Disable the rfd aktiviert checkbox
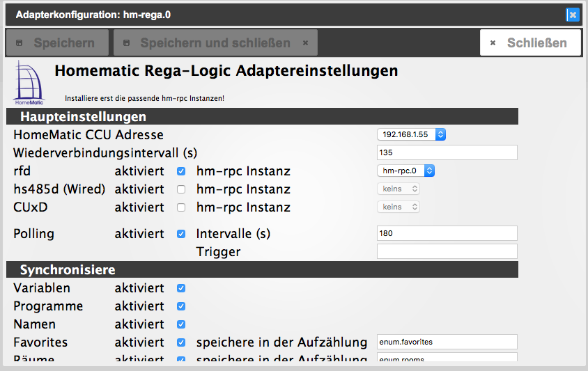 click(x=181, y=171)
